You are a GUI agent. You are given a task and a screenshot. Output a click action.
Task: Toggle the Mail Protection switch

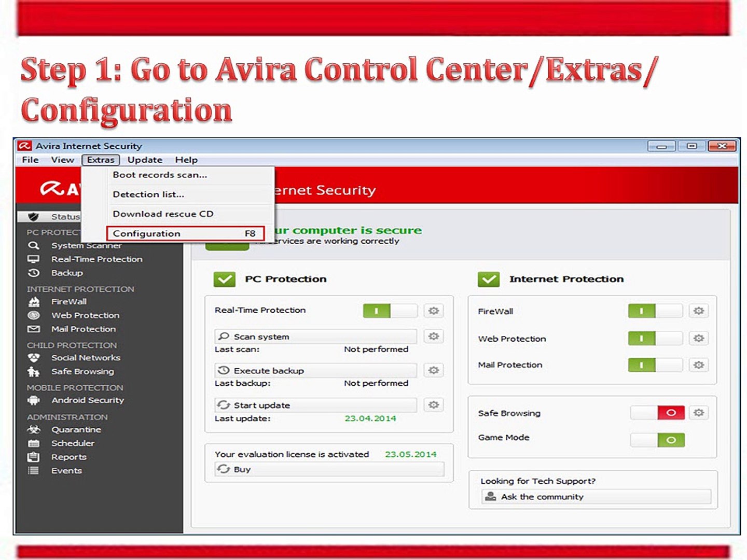[x=655, y=365]
